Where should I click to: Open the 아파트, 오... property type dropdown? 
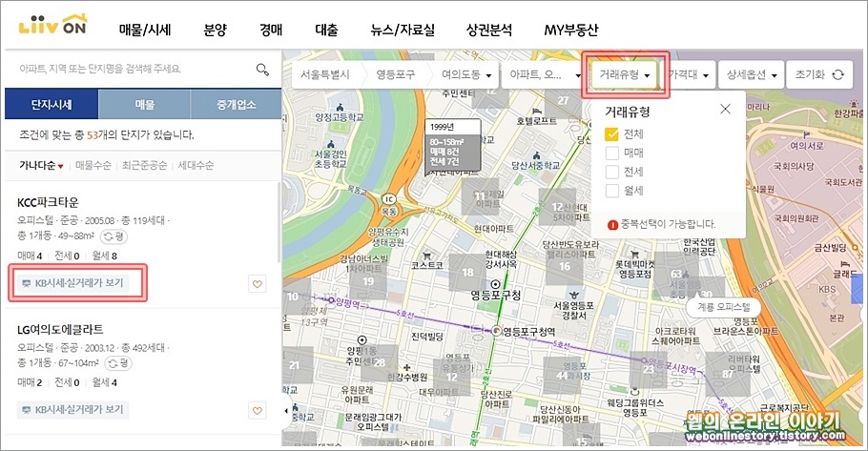click(x=544, y=74)
